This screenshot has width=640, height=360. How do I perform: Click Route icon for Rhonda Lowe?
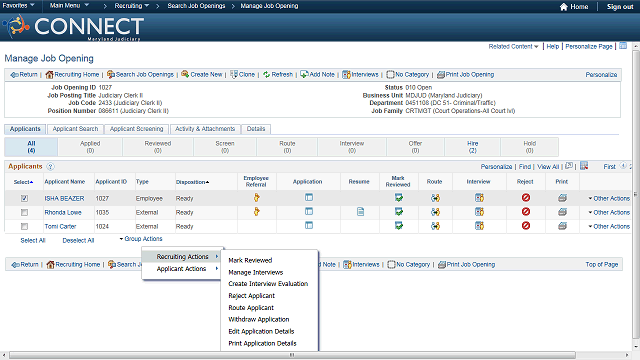[436, 212]
